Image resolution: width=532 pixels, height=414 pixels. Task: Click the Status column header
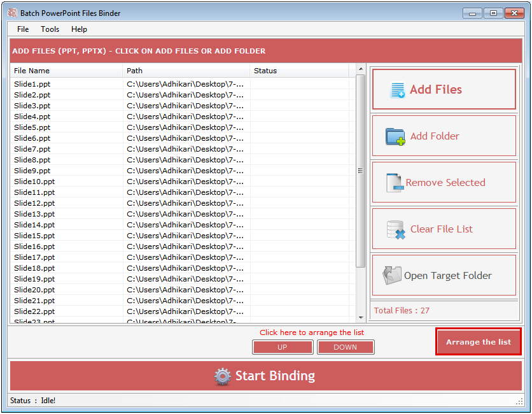[299, 71]
